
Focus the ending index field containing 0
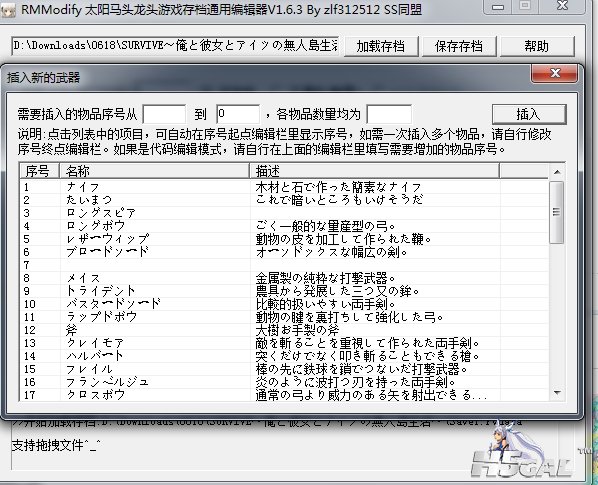(x=238, y=114)
